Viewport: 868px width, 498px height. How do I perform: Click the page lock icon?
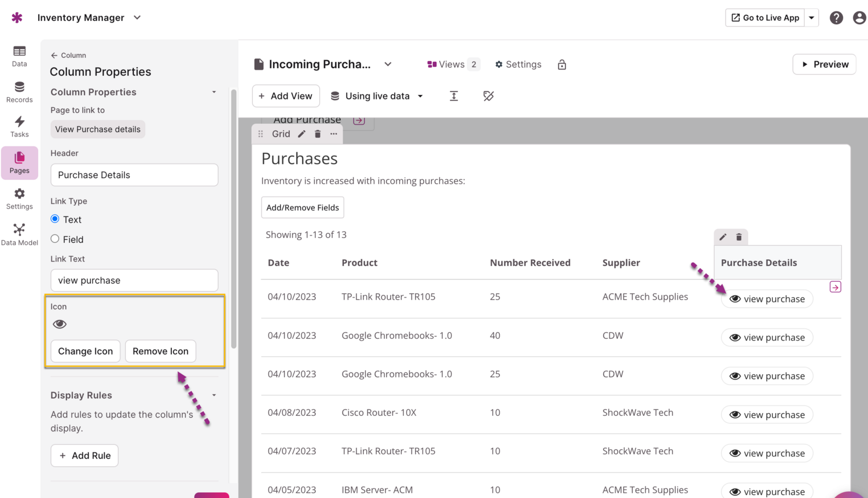561,65
